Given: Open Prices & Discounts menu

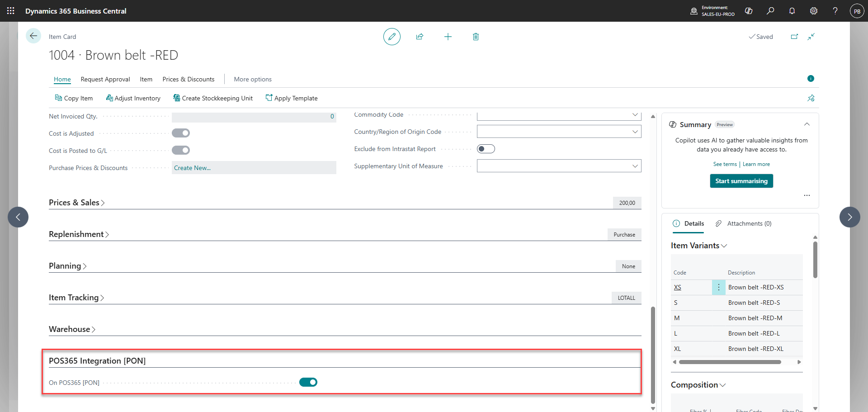Looking at the screenshot, I should click(189, 79).
